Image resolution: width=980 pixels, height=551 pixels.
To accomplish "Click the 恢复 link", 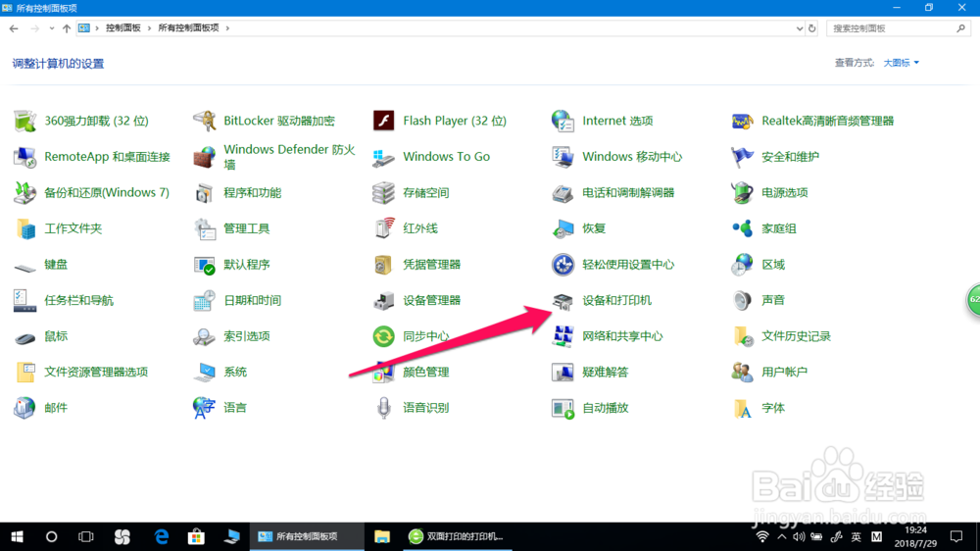I will coord(594,228).
